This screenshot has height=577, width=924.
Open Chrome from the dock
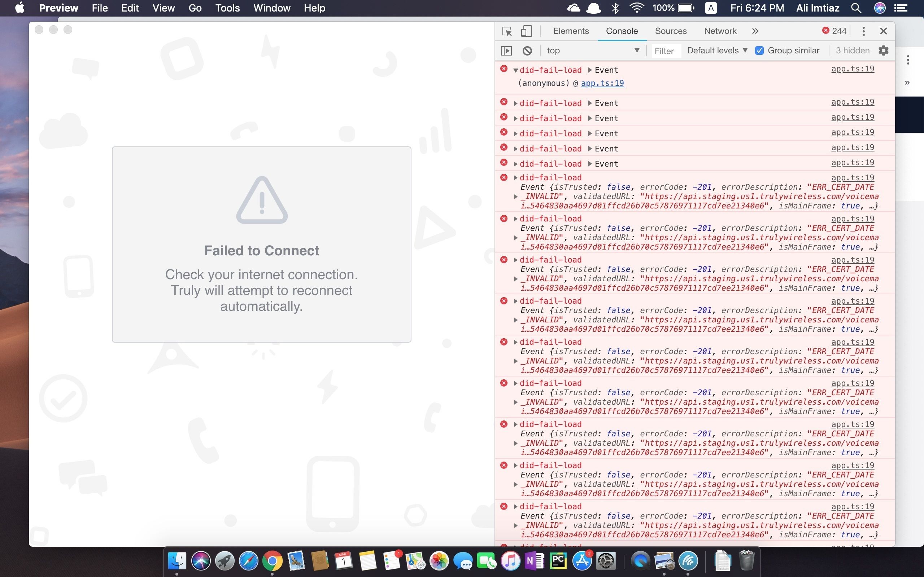pos(272,561)
